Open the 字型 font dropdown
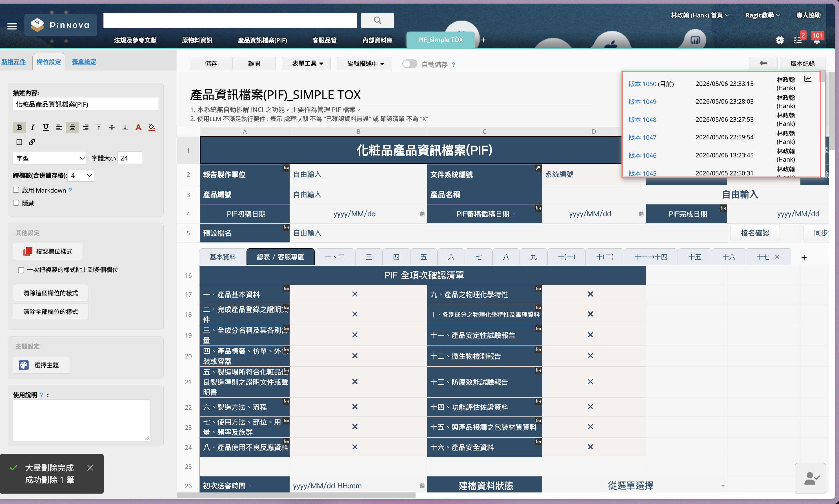The width and height of the screenshot is (839, 504). click(x=50, y=158)
